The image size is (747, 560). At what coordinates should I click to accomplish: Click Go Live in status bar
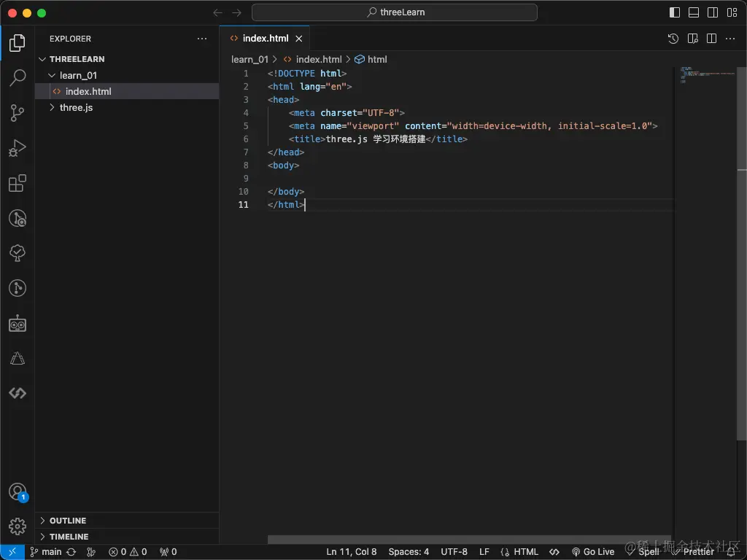tap(593, 552)
